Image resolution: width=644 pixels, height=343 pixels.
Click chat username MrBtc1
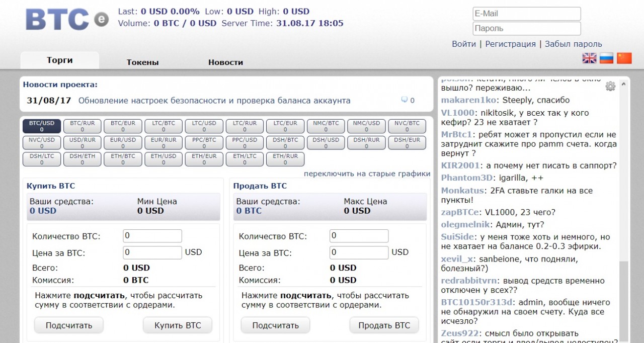pos(457,134)
